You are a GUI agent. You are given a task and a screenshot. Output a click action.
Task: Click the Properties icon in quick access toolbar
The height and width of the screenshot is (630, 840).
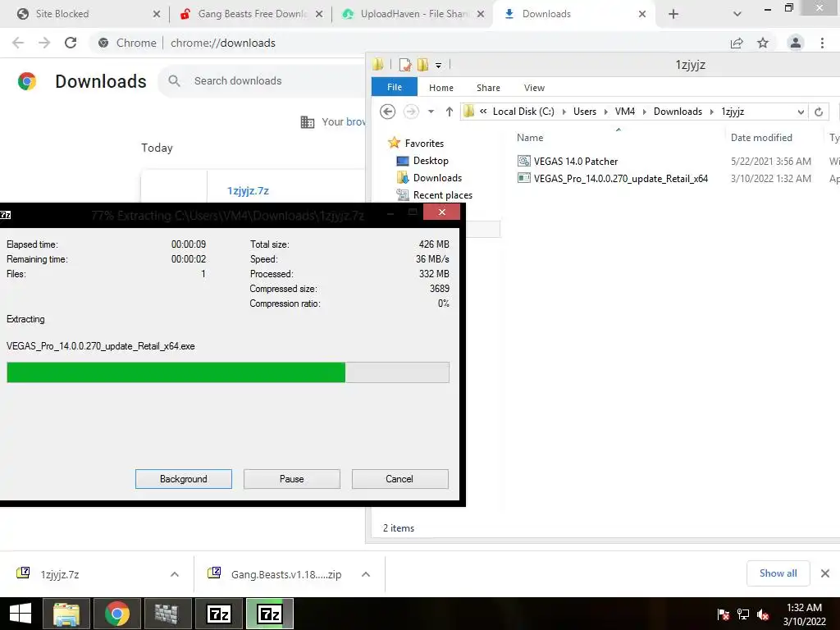[x=405, y=65]
